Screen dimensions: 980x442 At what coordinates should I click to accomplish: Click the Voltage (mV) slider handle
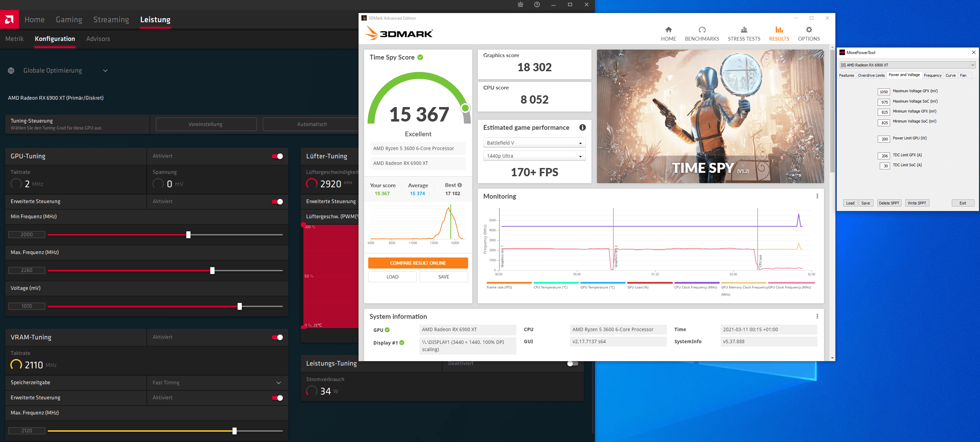click(x=240, y=306)
